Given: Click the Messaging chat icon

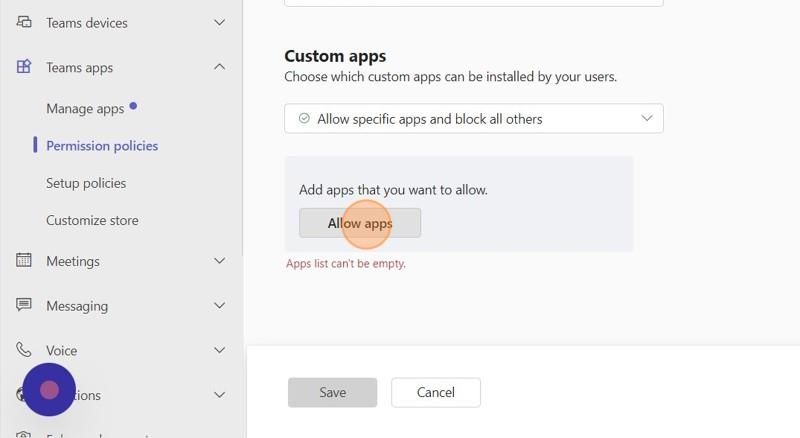Looking at the screenshot, I should [24, 305].
